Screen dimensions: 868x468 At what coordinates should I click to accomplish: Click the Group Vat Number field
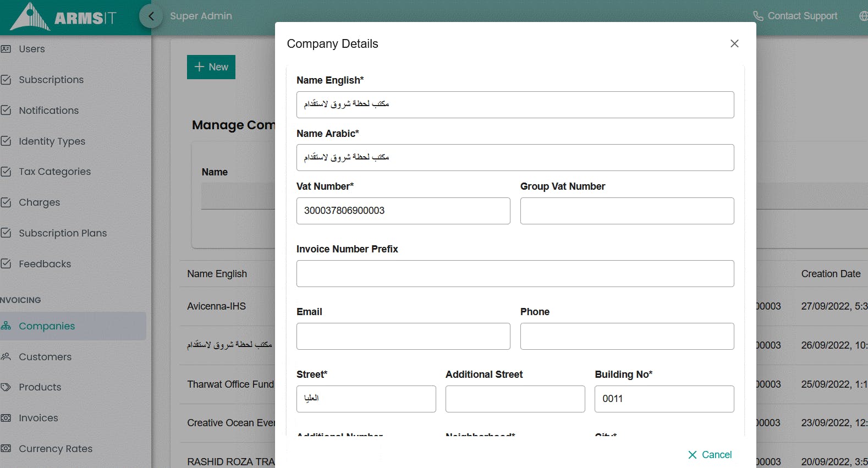pyautogui.click(x=627, y=211)
